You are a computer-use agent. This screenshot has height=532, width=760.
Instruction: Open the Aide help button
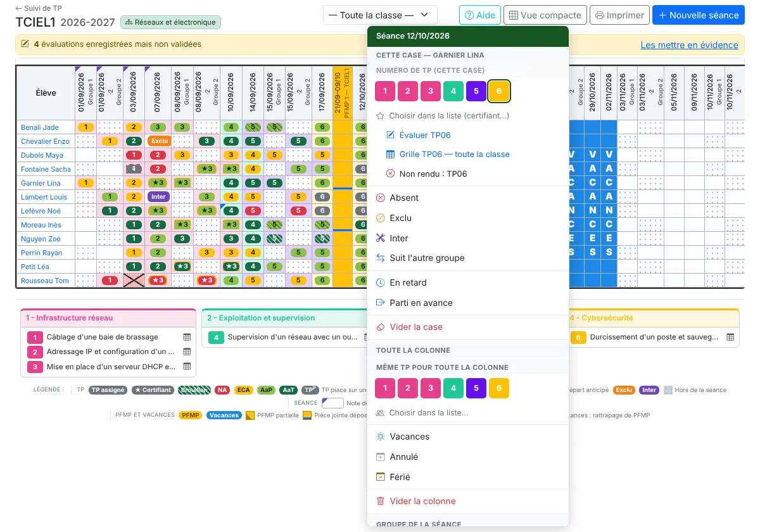click(x=479, y=15)
